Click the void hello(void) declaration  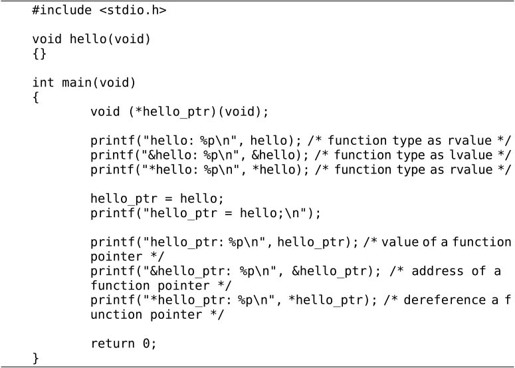point(91,39)
